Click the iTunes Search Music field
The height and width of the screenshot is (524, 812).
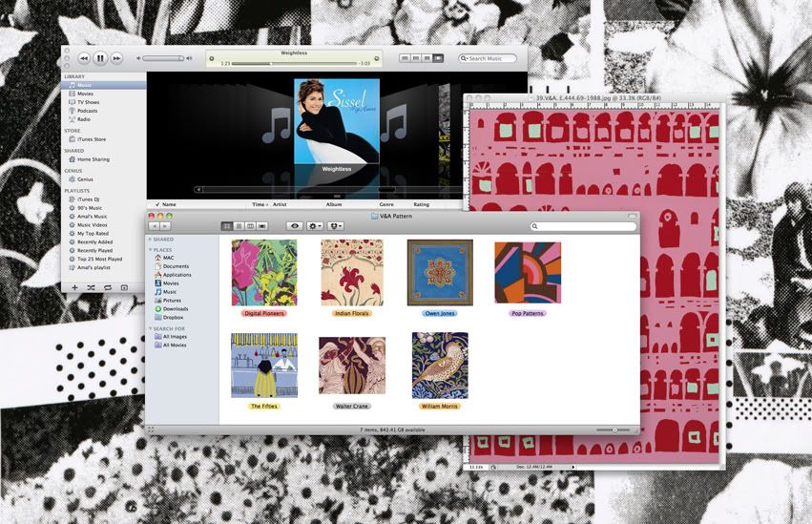coord(488,58)
